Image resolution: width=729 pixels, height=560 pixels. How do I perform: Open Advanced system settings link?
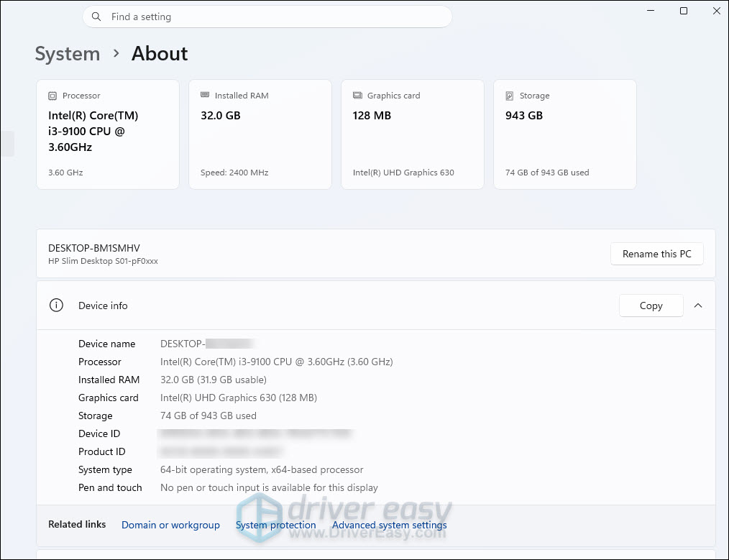click(x=389, y=525)
